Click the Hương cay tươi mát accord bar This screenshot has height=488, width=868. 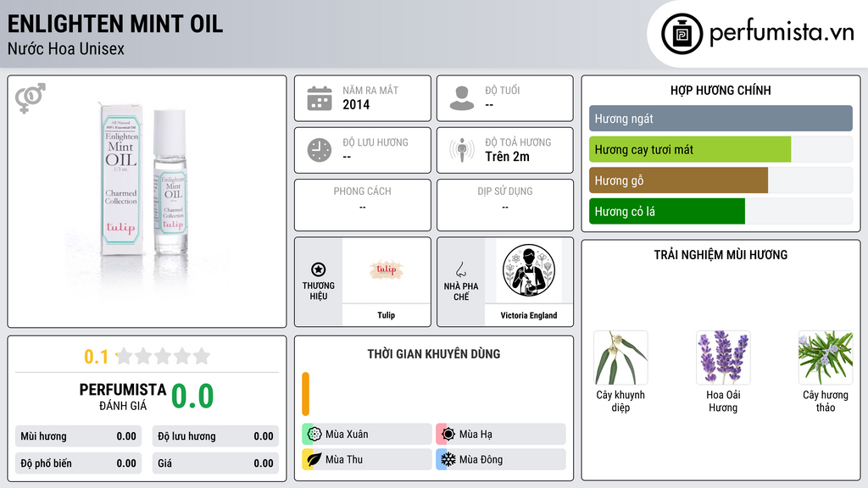[721, 149]
